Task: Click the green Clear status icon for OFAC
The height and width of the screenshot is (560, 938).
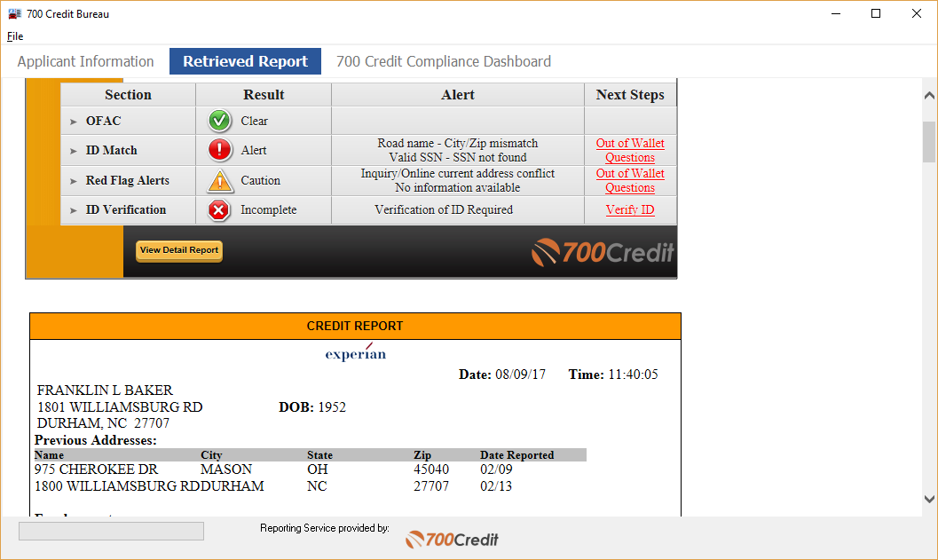Action: coord(219,120)
